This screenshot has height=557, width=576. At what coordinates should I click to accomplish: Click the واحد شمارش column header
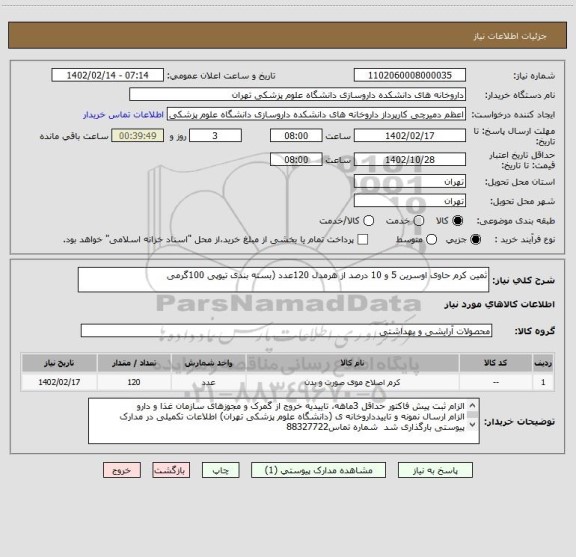208,363
